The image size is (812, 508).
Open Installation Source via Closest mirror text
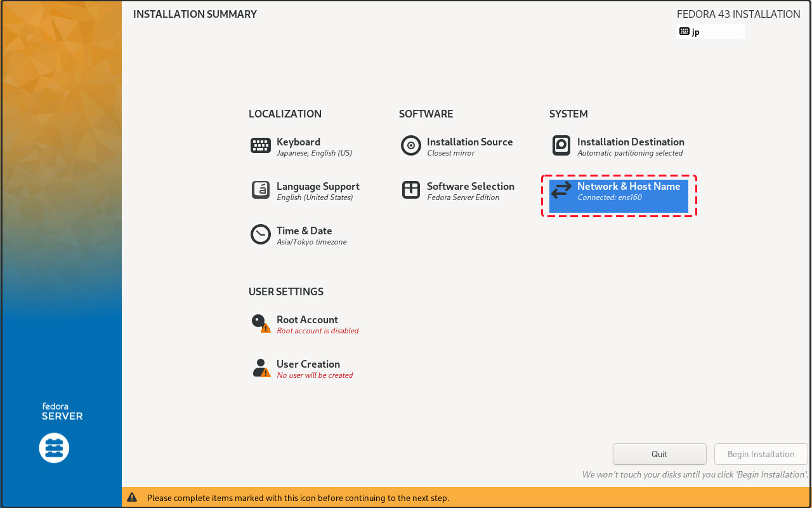pos(450,153)
